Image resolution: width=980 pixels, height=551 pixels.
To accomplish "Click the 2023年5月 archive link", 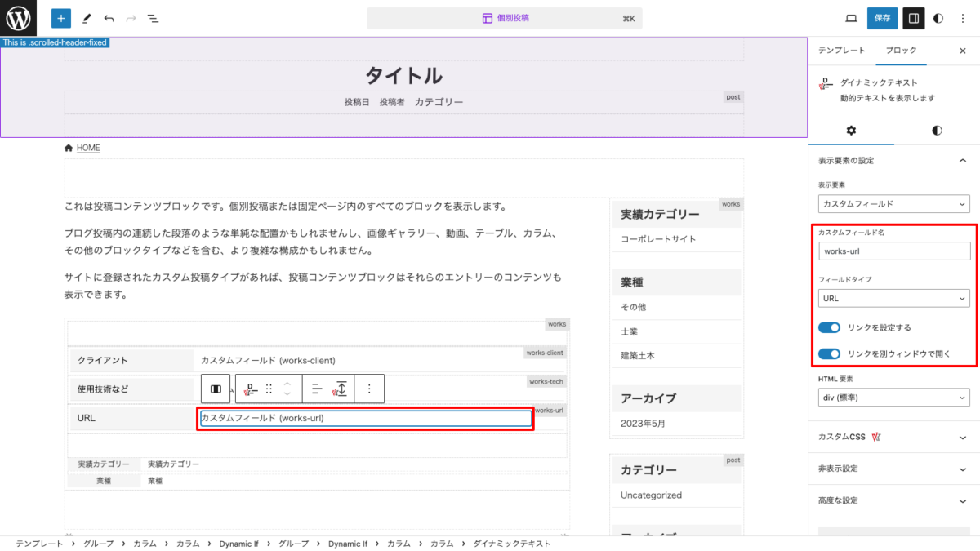I will [644, 424].
